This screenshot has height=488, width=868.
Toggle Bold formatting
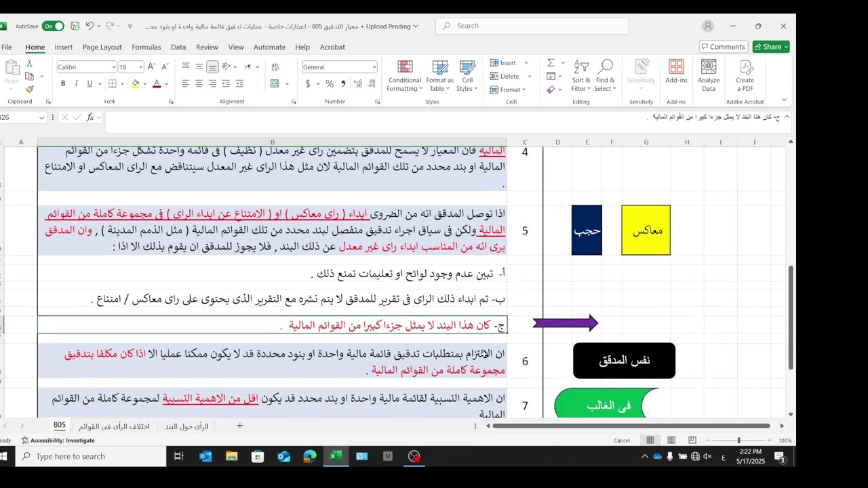tap(63, 83)
